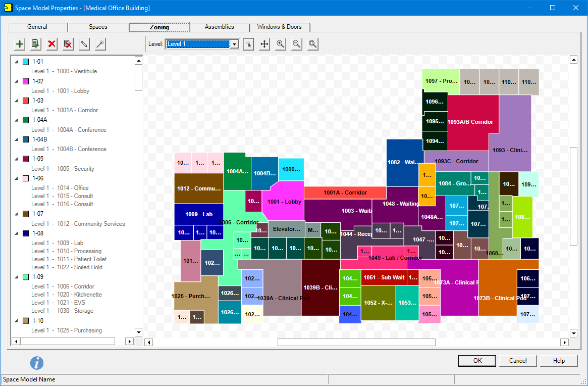Click the 1001A - Corridor space on plan
The width and height of the screenshot is (588, 386).
pyautogui.click(x=345, y=192)
